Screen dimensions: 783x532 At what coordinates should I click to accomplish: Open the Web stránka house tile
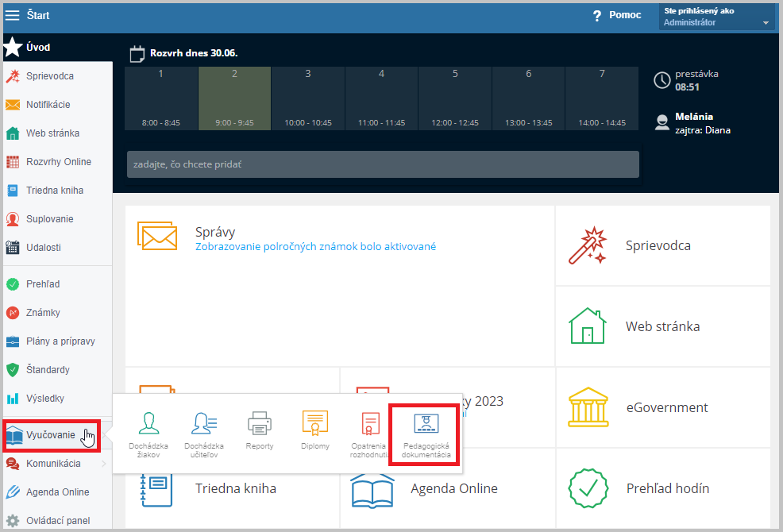point(662,326)
